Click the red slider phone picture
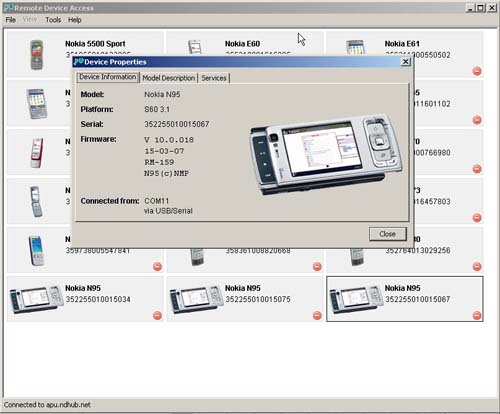The width and height of the screenshot is (500, 414). click(37, 153)
